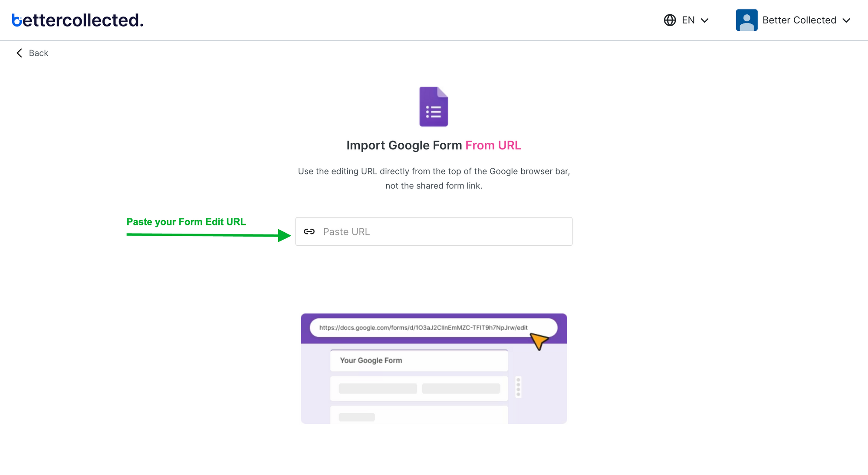The height and width of the screenshot is (475, 868).
Task: Click the example Google Forms URL bar
Action: click(433, 327)
